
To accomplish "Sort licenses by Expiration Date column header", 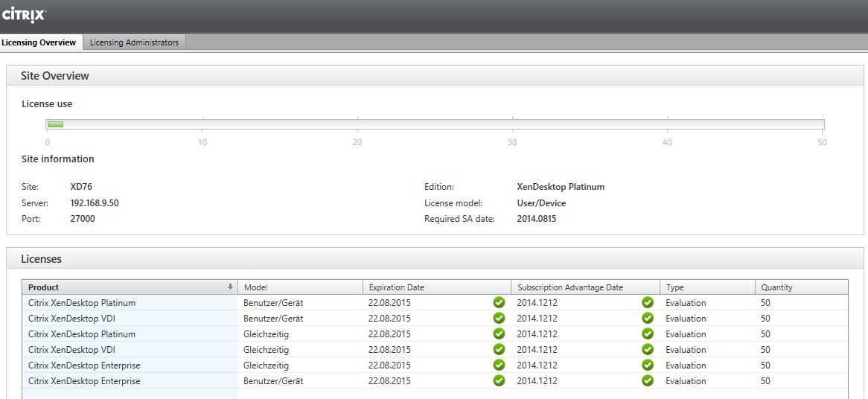I will (396, 287).
